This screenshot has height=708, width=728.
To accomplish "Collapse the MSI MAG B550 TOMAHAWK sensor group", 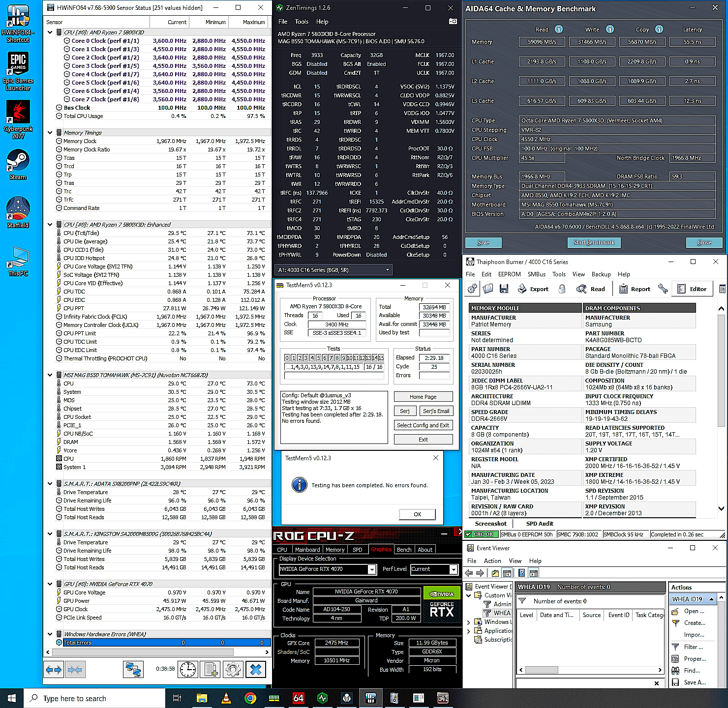I will pos(50,375).
